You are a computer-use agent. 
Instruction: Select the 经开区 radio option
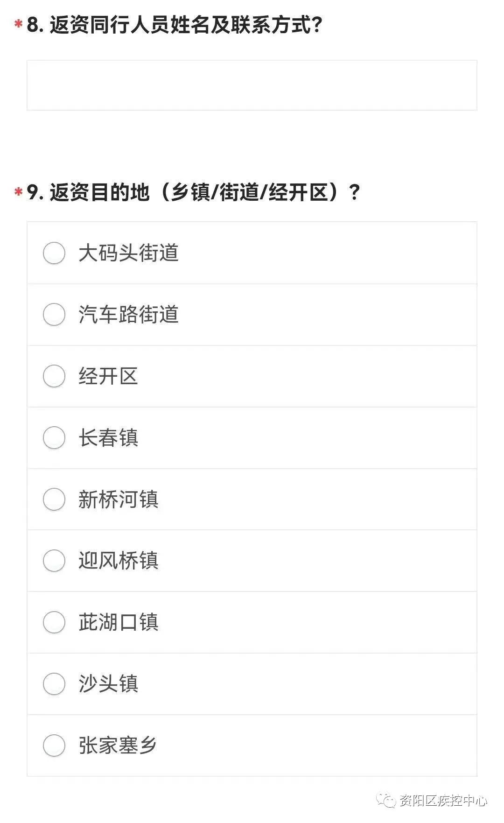(x=54, y=376)
